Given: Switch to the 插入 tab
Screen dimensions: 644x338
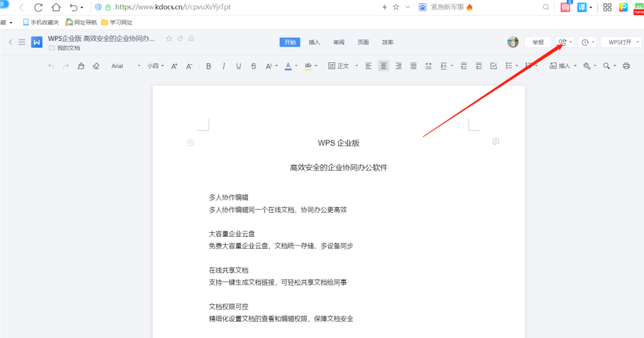Looking at the screenshot, I should click(314, 42).
